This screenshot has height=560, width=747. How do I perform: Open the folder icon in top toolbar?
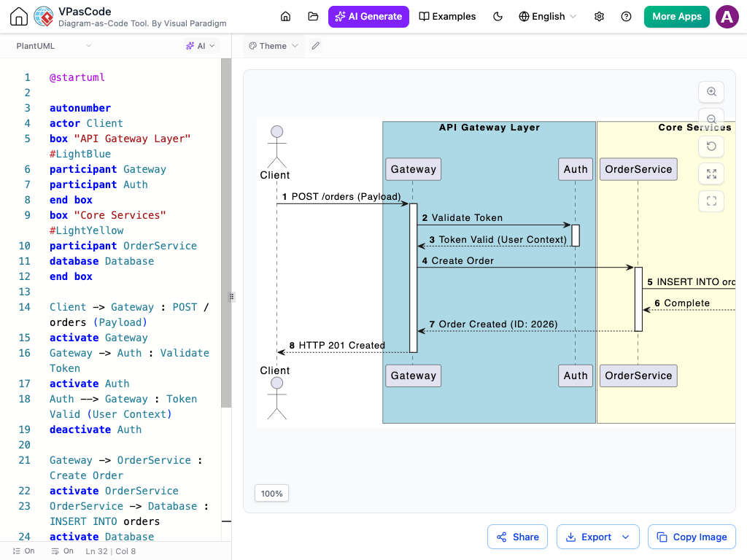point(313,17)
